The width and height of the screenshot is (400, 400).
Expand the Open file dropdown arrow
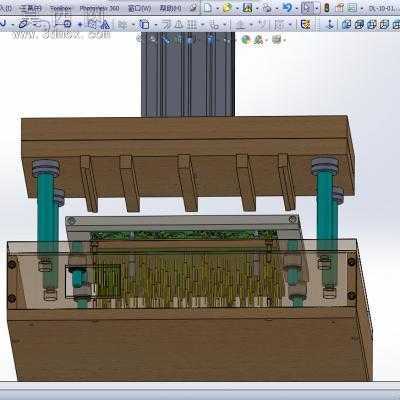pos(237,8)
